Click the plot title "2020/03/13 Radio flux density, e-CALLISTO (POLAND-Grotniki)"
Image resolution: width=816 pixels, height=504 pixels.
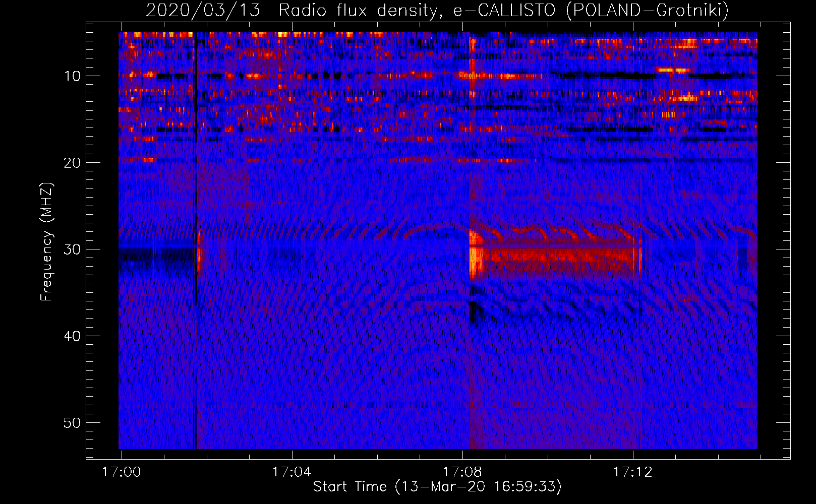click(437, 10)
